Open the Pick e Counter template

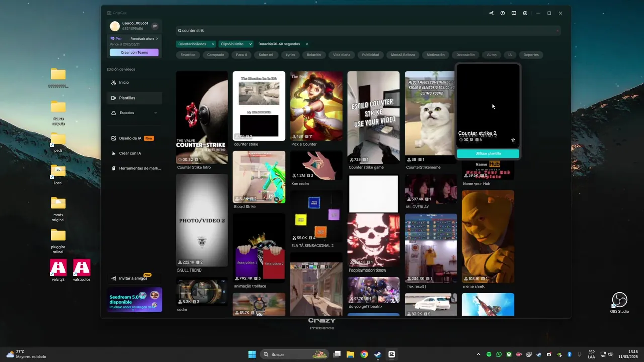tap(316, 106)
